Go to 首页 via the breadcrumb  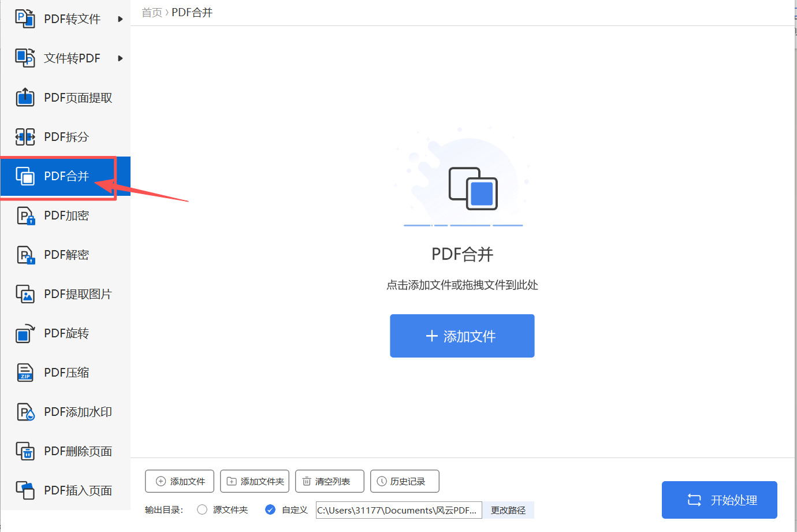[x=151, y=12]
